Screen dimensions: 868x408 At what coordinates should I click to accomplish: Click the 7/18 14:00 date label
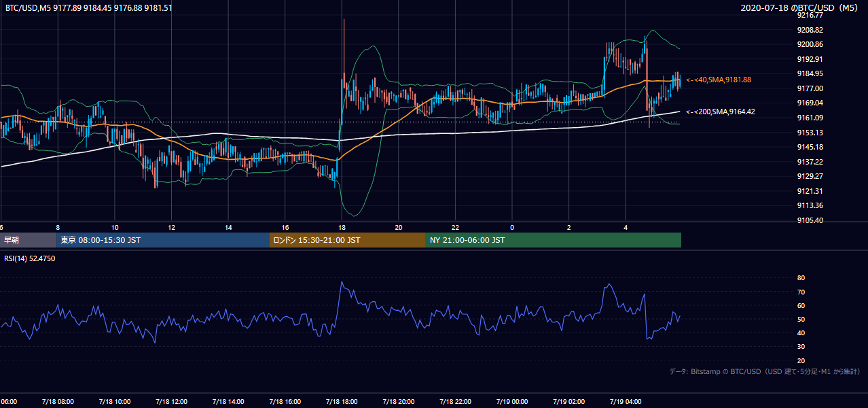pos(228,402)
